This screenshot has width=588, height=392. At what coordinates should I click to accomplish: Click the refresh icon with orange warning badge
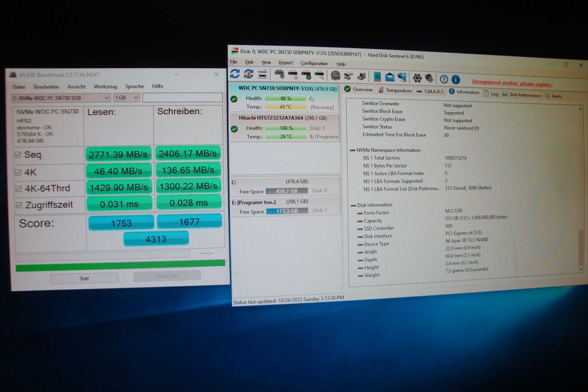[x=248, y=74]
